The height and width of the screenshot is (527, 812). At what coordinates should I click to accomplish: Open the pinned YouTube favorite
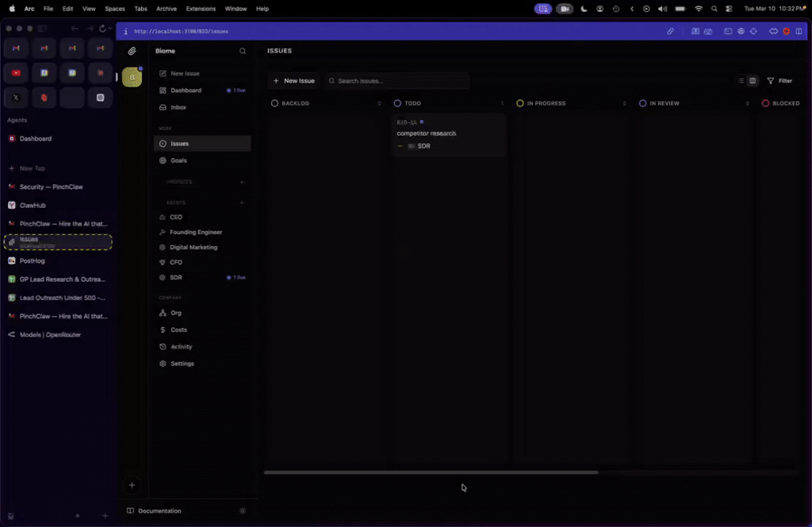click(x=16, y=73)
